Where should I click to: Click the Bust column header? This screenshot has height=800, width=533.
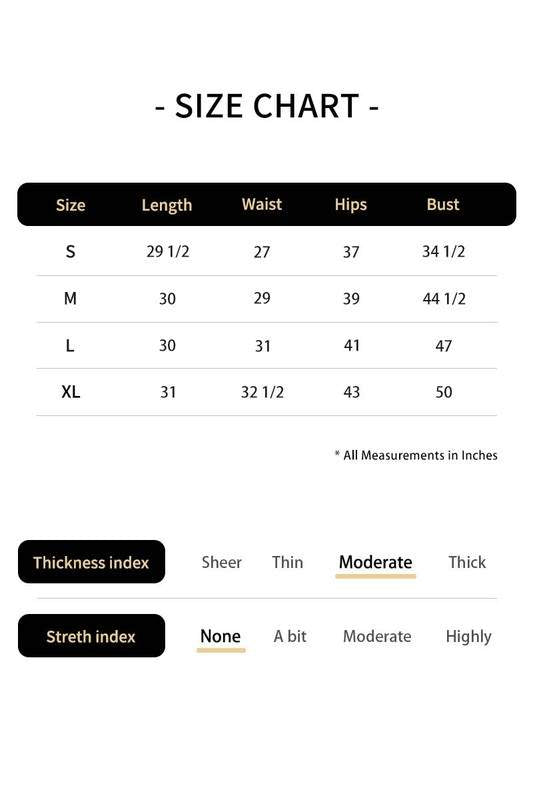click(443, 204)
